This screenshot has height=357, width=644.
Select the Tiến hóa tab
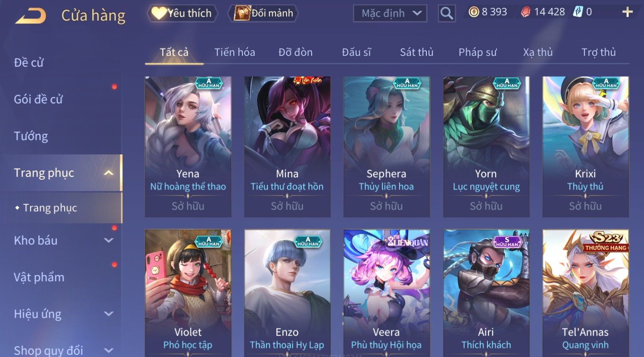tap(234, 52)
